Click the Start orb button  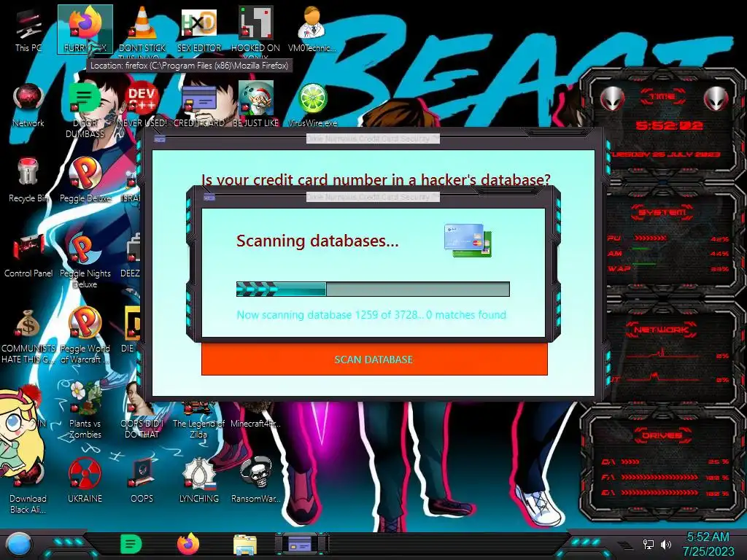point(19,545)
